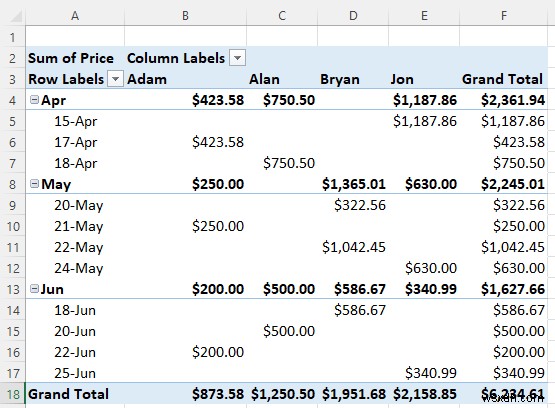Select row 18 header

point(13,394)
